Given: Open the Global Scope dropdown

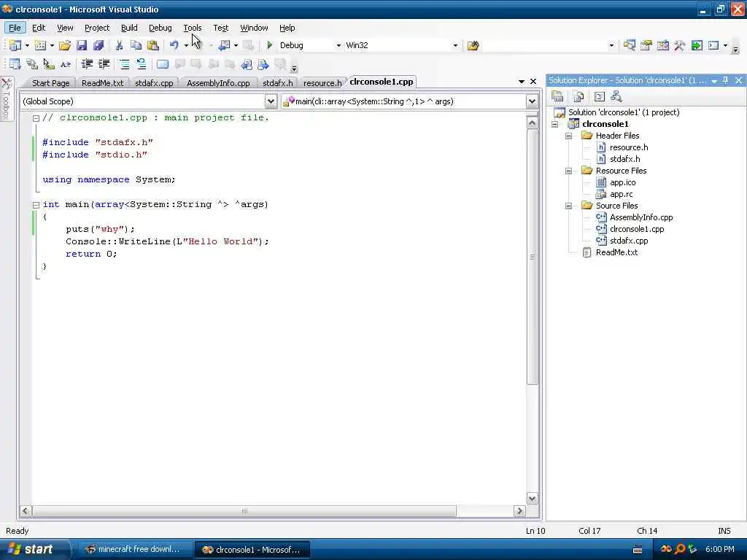Looking at the screenshot, I should tap(271, 101).
